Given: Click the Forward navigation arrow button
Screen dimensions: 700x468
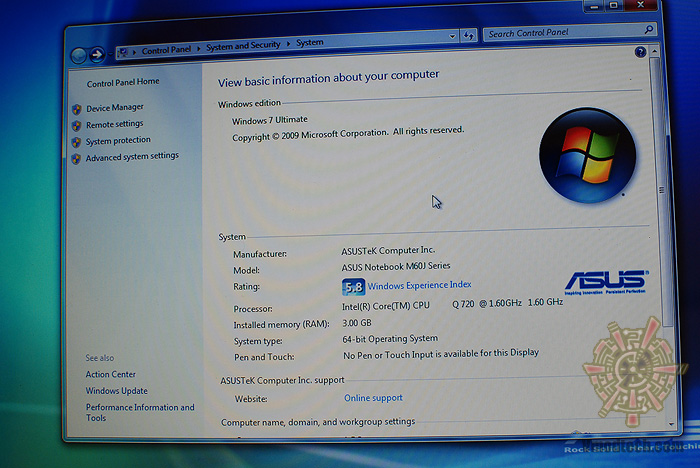Looking at the screenshot, I should (x=97, y=55).
